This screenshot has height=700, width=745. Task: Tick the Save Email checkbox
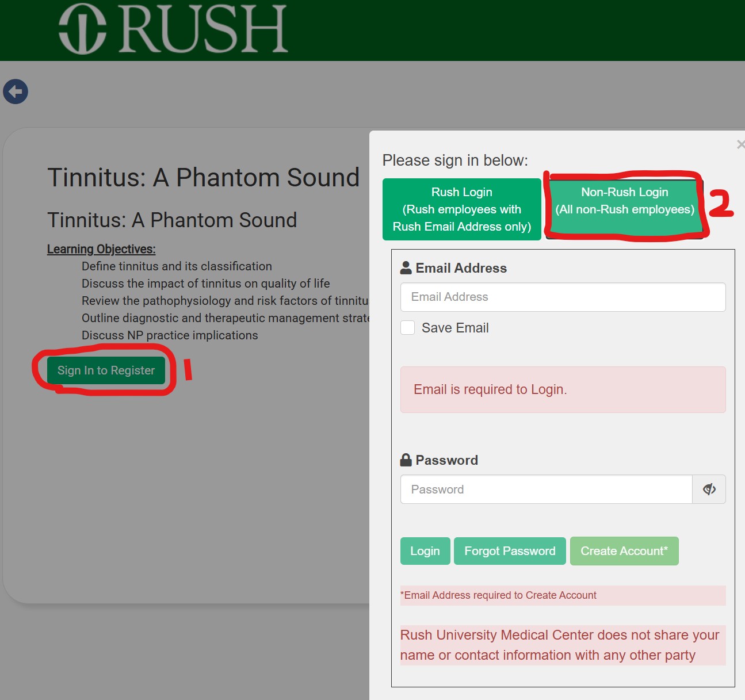pyautogui.click(x=408, y=328)
